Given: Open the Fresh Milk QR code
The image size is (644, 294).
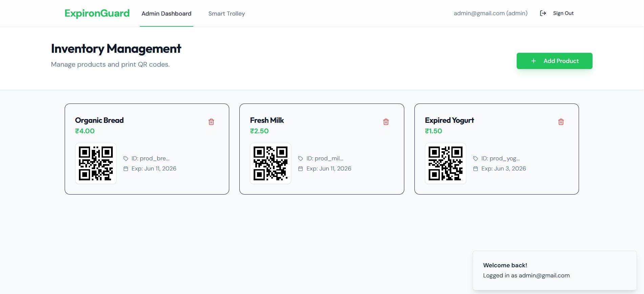Looking at the screenshot, I should [271, 163].
